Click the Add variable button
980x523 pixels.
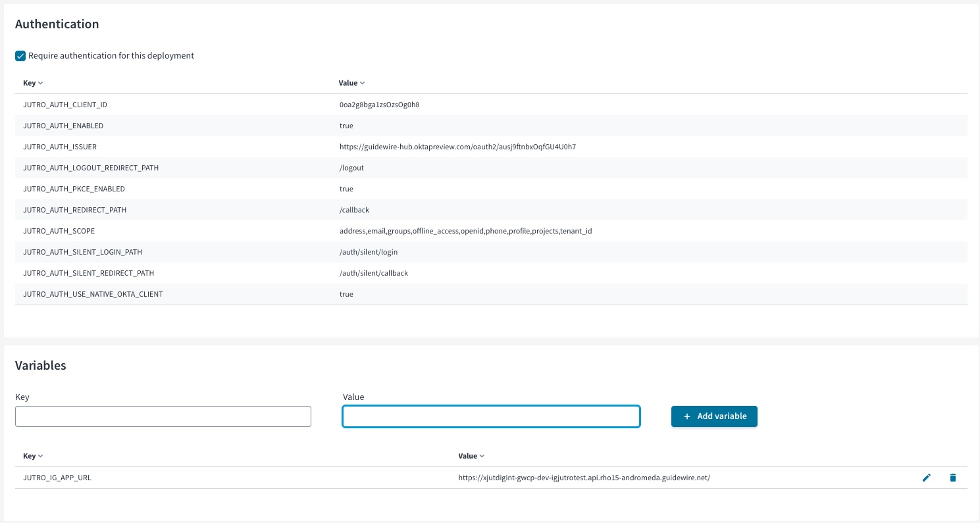click(x=714, y=416)
